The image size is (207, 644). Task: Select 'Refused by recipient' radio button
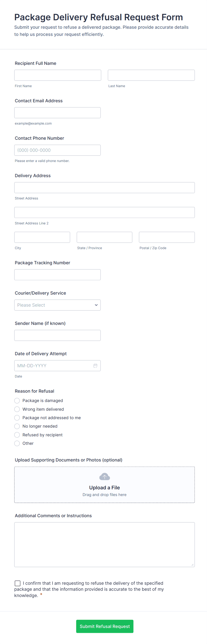pyautogui.click(x=17, y=435)
